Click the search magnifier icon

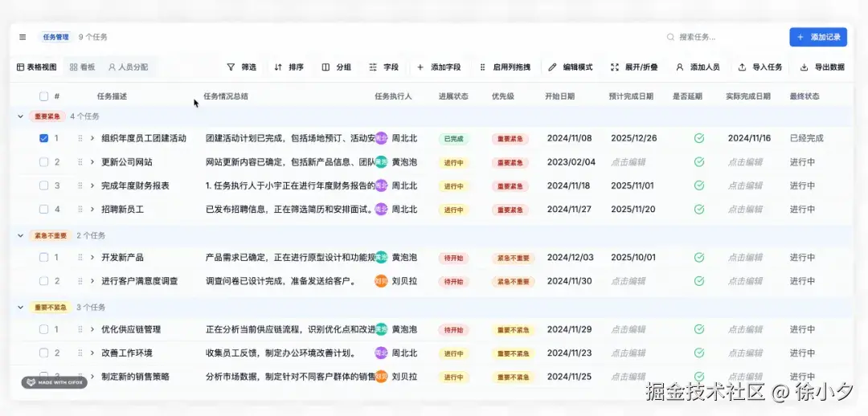670,37
